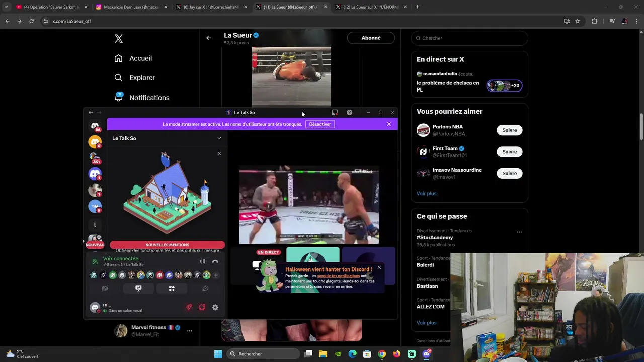Bookmark this page star icon in Chrome
This screenshot has height=362, width=644.
(578, 21)
